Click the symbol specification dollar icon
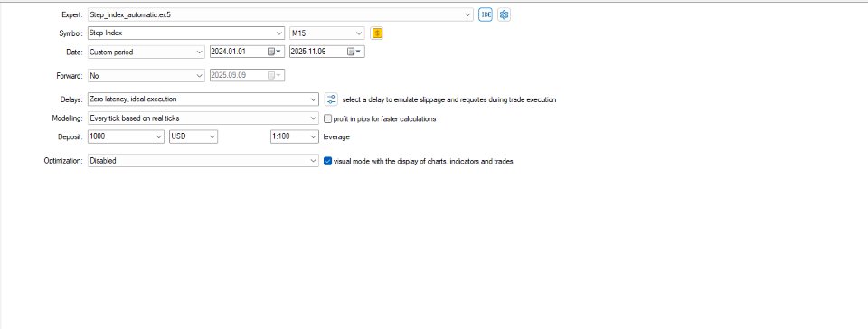Viewport: 868px width, 329px height. [377, 33]
